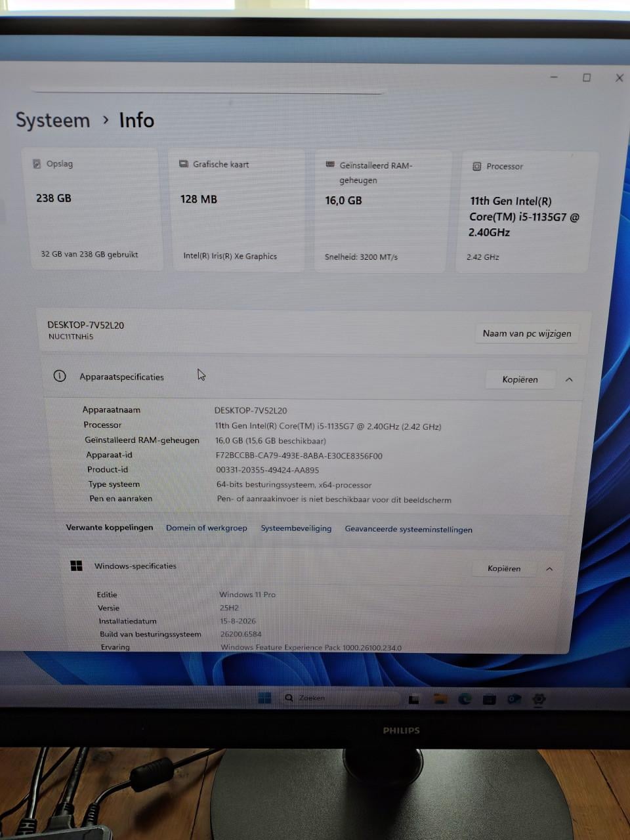Viewport: 630px width, 840px height.
Task: Copy the device specifications with Kopiëren
Action: tap(520, 379)
